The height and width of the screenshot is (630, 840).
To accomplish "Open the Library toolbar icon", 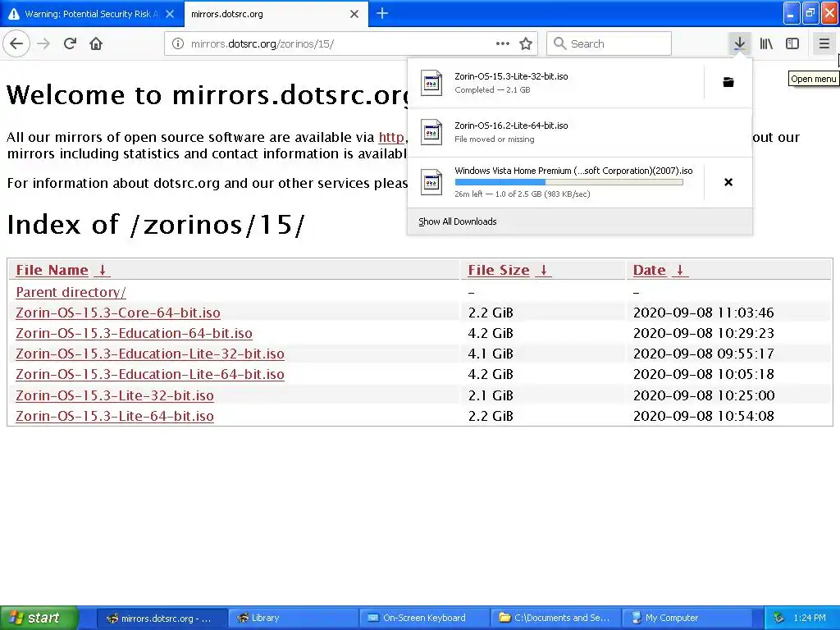I will pos(766,43).
